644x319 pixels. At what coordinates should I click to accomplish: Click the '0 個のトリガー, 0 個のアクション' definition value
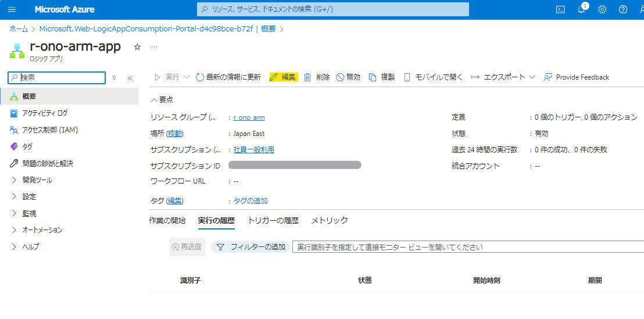(x=586, y=117)
